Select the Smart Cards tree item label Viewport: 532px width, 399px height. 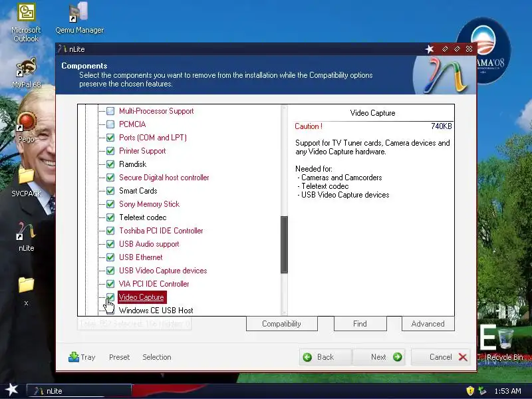pos(138,191)
